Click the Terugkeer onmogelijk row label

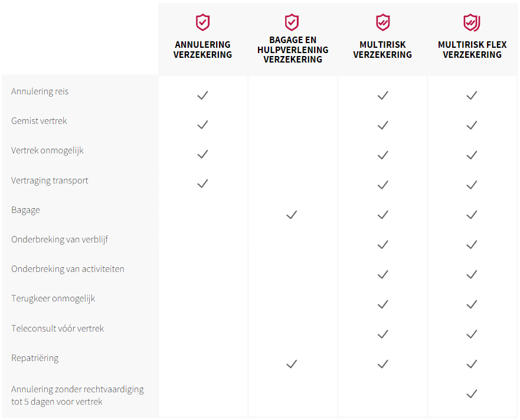pos(53,298)
